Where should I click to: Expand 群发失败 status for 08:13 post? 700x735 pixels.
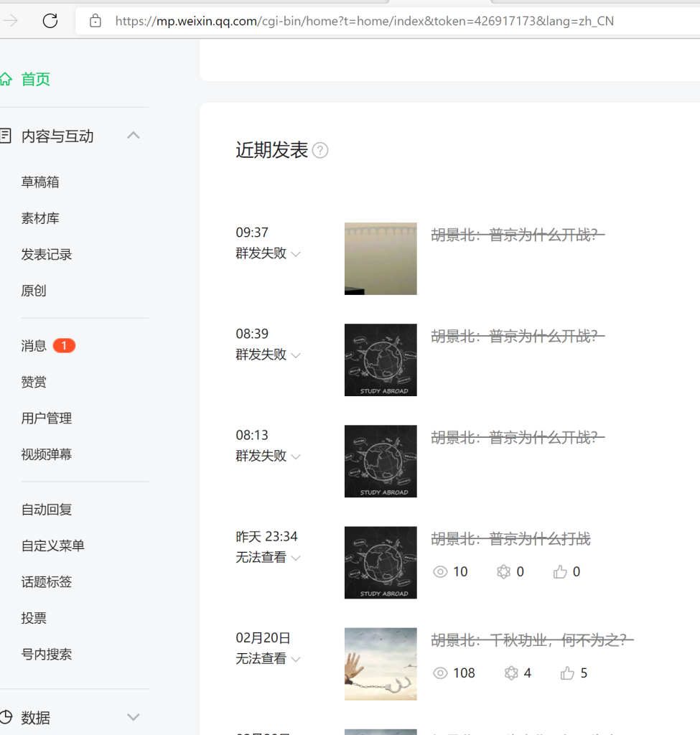click(296, 457)
